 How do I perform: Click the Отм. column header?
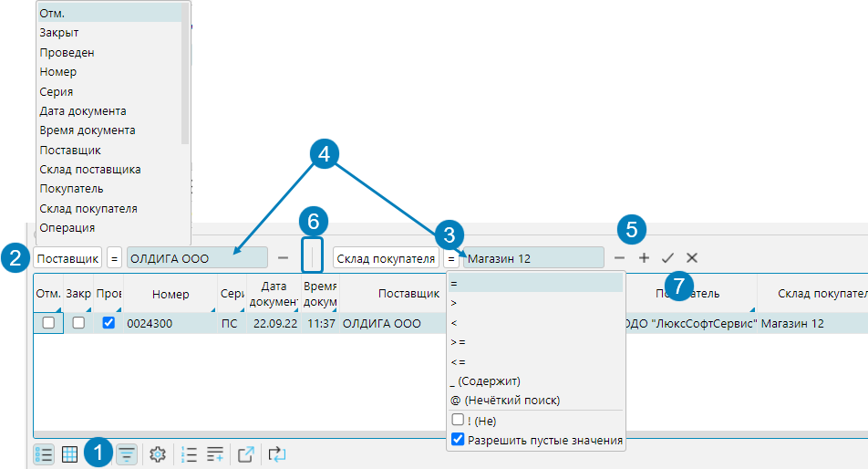pos(48,294)
